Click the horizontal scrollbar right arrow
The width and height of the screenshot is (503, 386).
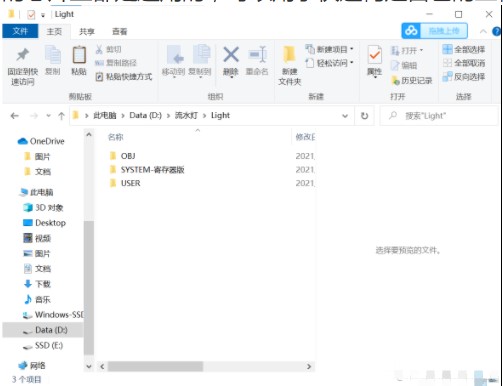pyautogui.click(x=309, y=366)
